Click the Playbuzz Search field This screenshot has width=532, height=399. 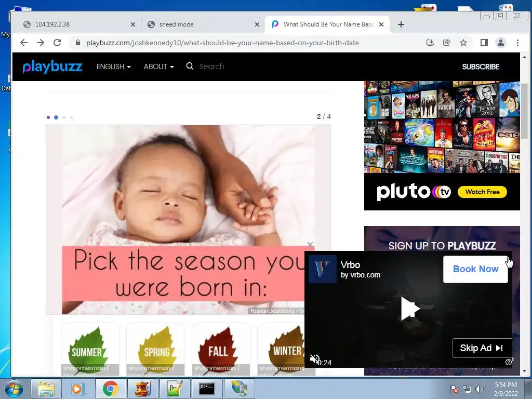tap(211, 66)
